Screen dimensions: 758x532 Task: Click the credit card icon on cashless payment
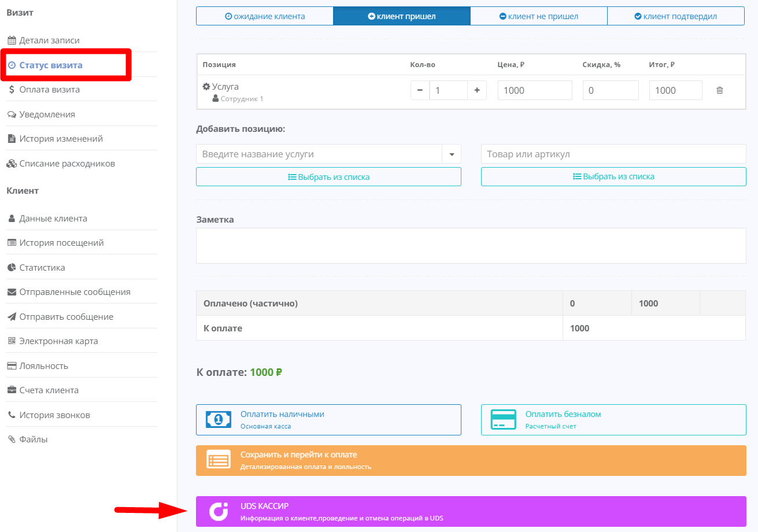coord(503,420)
